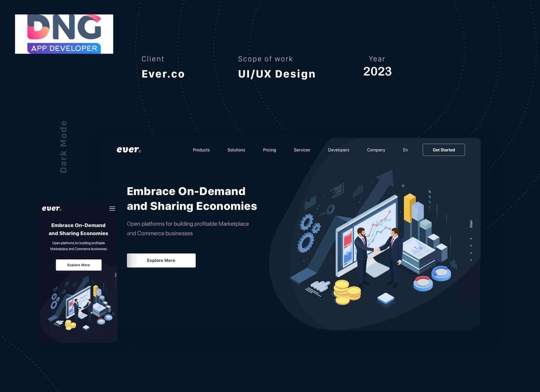540x392 pixels.
Task: Expand the Company navigation dropdown
Action: (x=376, y=149)
